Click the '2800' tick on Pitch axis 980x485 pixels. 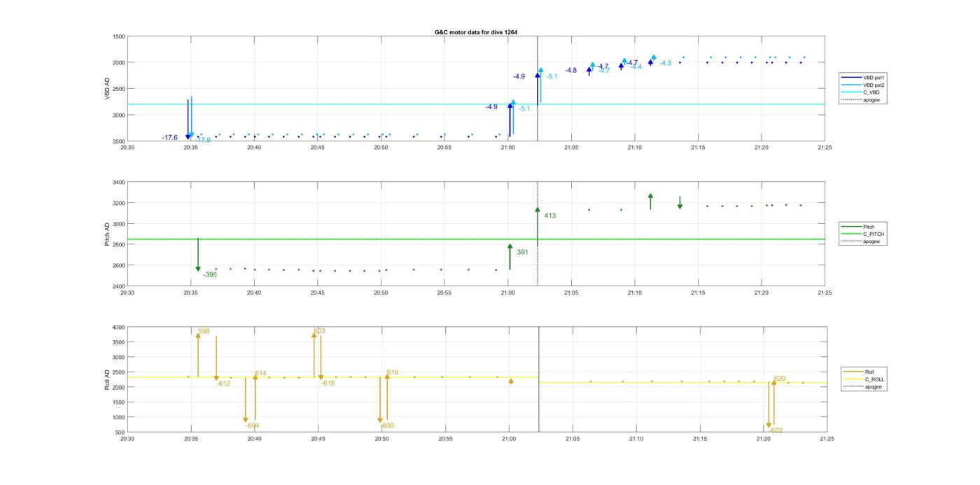coord(118,245)
